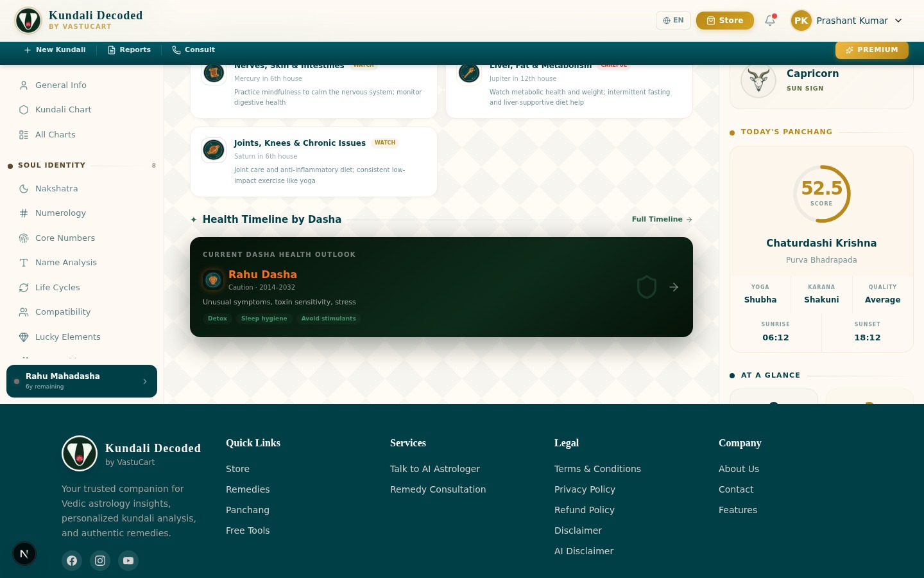The image size is (924, 578).
Task: Open the Full Timeline link
Action: coord(662,220)
